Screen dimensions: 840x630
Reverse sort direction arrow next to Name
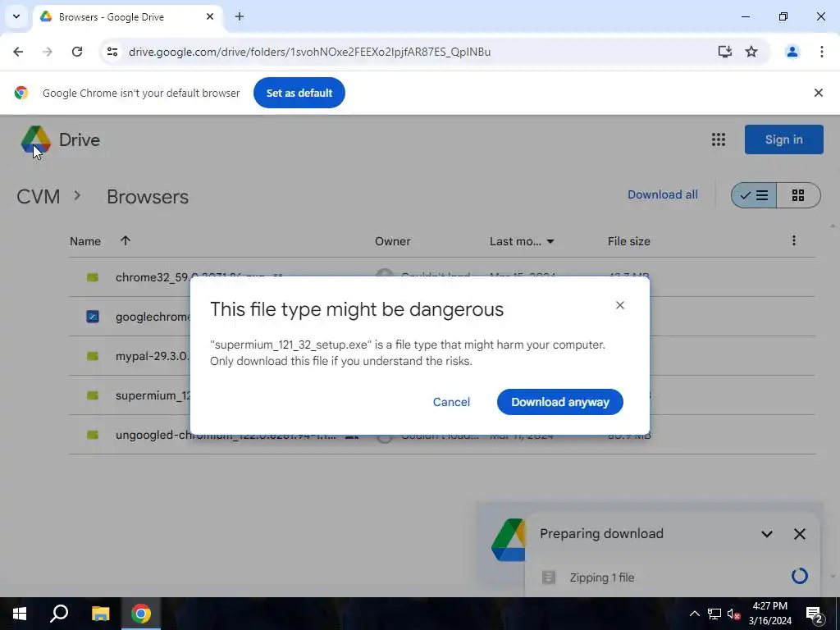126,240
